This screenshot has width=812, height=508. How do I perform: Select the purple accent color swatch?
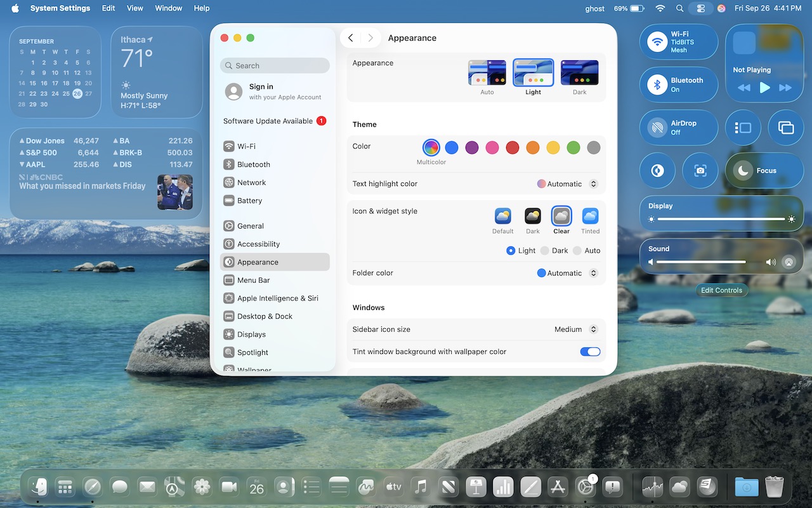point(472,147)
